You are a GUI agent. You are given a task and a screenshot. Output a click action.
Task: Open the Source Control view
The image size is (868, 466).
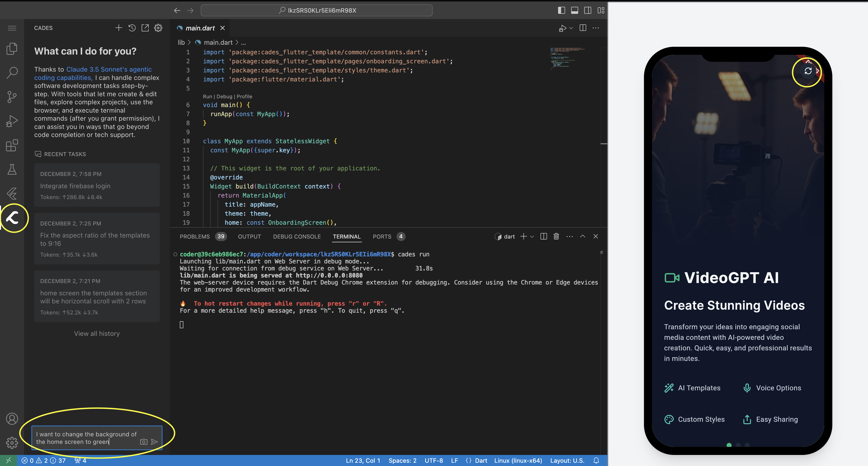coord(12,97)
